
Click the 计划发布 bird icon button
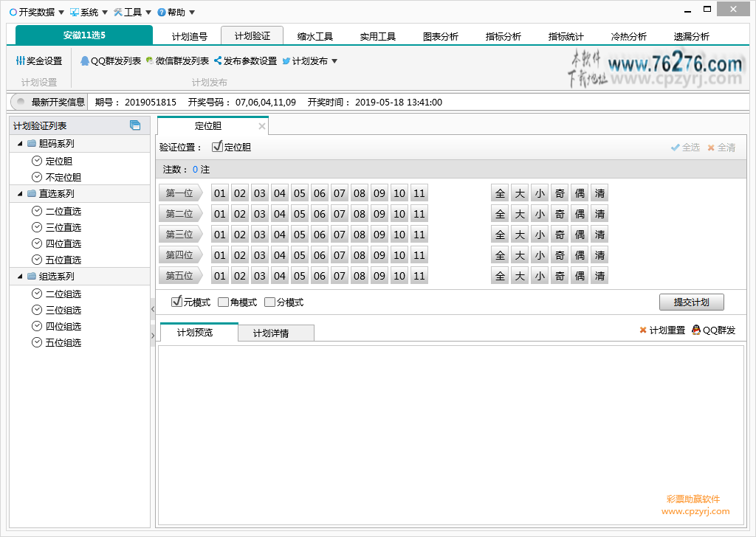pos(305,60)
